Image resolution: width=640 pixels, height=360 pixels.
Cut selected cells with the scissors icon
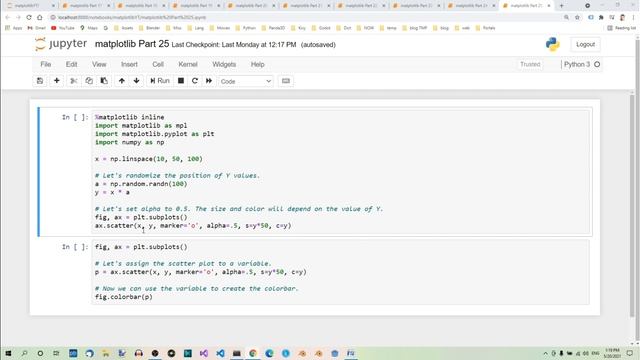pyautogui.click(x=74, y=81)
